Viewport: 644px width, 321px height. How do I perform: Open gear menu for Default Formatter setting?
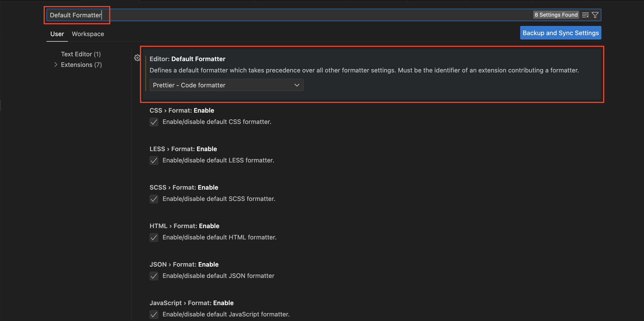(x=137, y=58)
